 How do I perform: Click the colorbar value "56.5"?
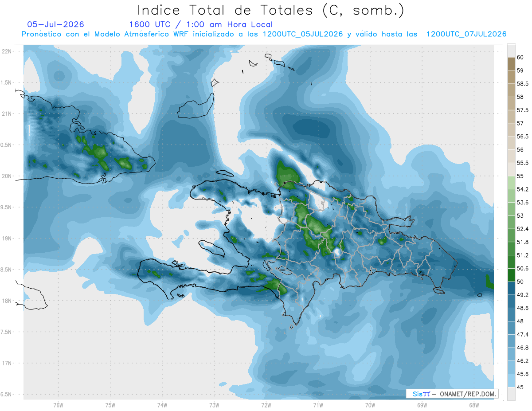pos(522,136)
